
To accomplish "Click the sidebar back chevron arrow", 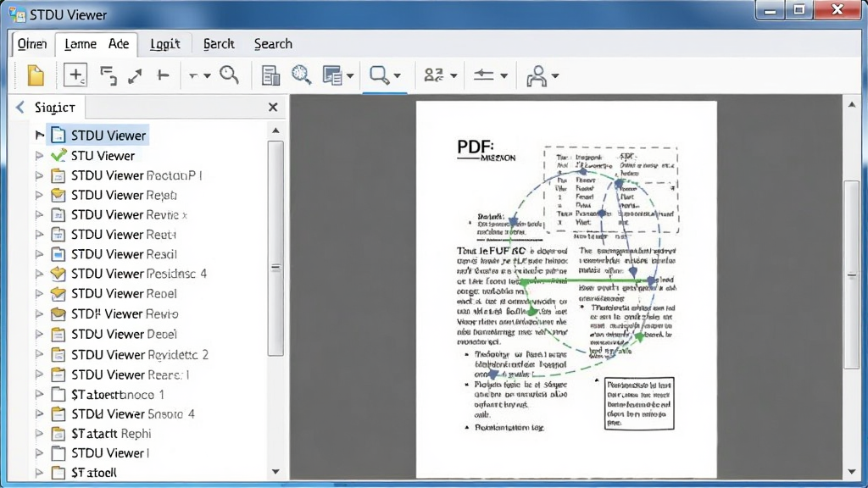I will pos(20,107).
